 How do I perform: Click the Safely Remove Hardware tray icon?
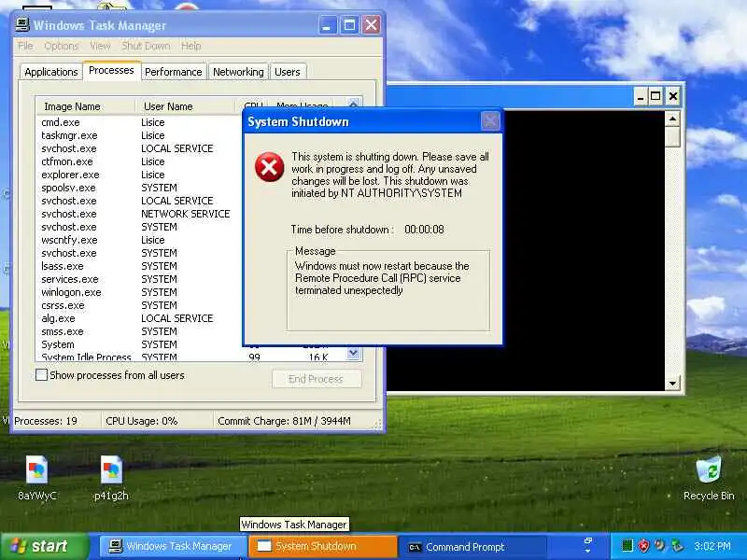click(676, 546)
